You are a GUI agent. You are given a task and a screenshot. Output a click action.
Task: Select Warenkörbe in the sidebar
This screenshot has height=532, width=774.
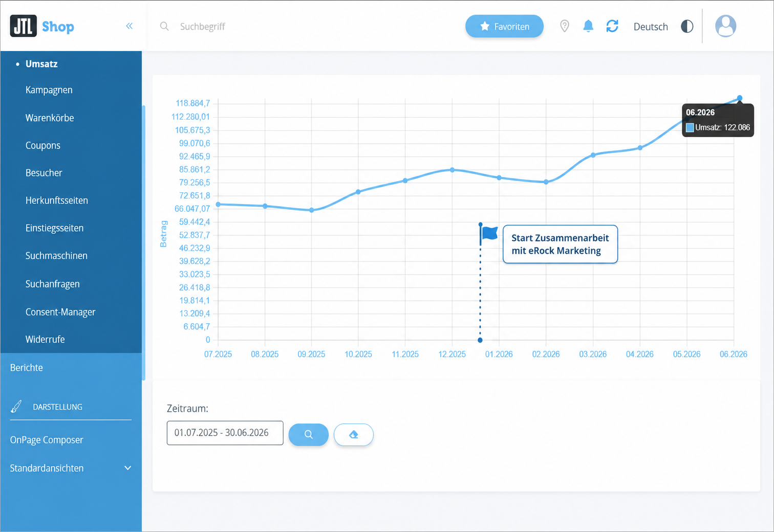tap(50, 118)
